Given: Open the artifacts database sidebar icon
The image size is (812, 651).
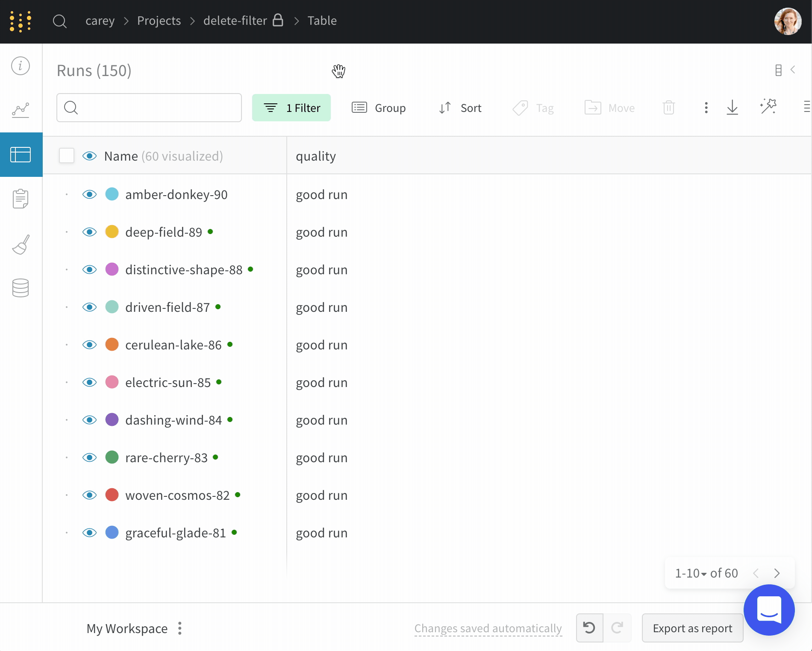Looking at the screenshot, I should tap(21, 288).
